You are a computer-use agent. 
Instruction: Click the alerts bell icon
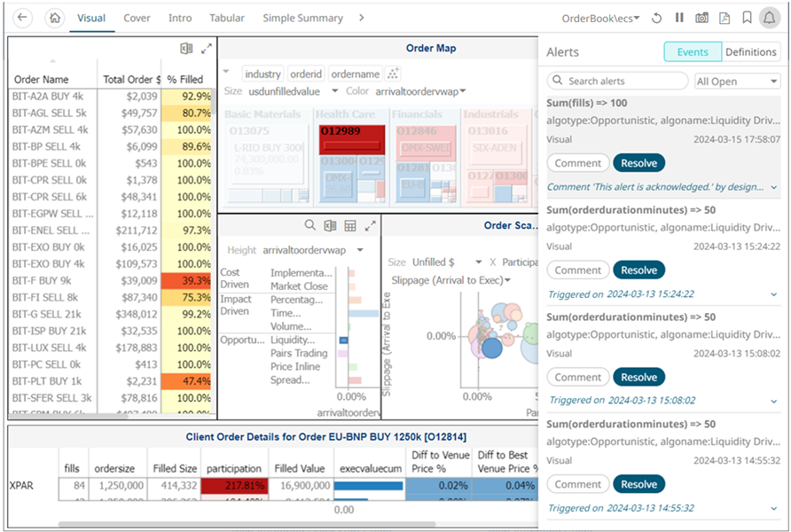pos(769,18)
